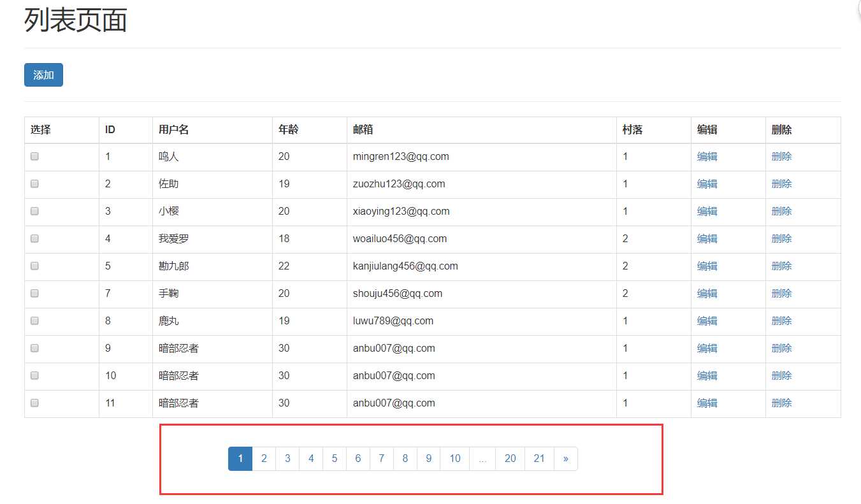Go to pagination page 1

point(240,459)
